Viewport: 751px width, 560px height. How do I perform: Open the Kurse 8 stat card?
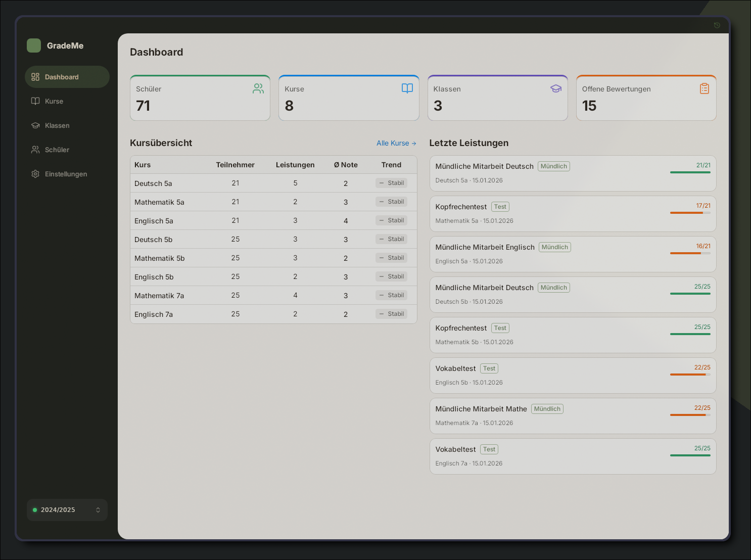click(x=349, y=98)
